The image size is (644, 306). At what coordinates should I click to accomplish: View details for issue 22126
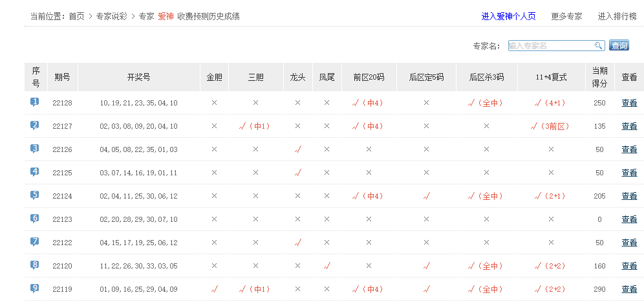click(629, 149)
